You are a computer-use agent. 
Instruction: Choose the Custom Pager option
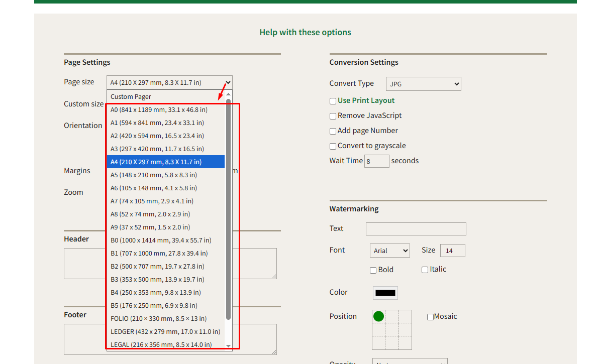tap(131, 96)
